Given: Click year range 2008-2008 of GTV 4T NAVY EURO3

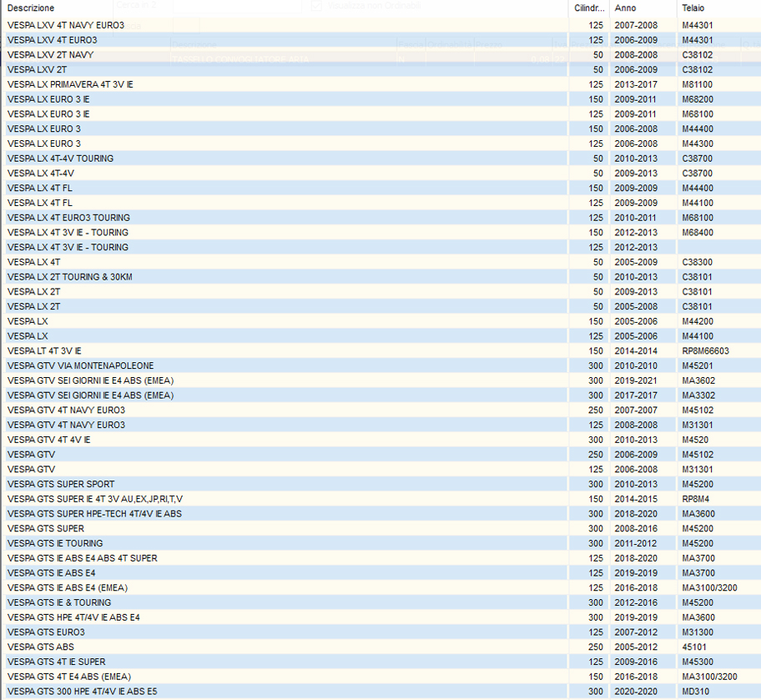Looking at the screenshot, I should coord(636,425).
